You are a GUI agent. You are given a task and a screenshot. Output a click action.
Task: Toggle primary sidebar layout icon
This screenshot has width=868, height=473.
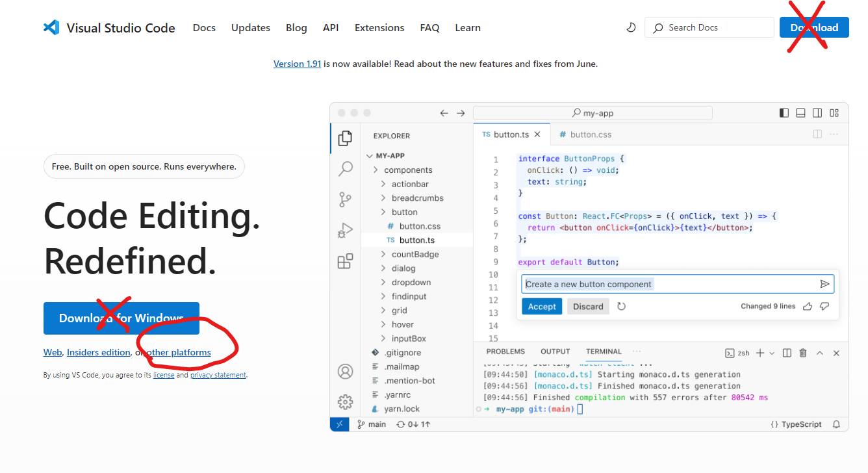click(x=784, y=113)
